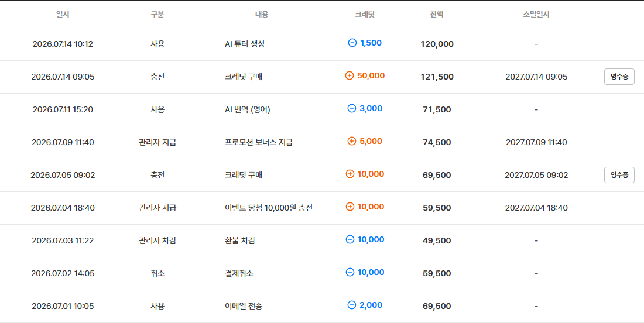This screenshot has width=644, height=323.
Task: Click the plus icon in the 2026.07.05 09:02 row
Action: [x=350, y=174]
